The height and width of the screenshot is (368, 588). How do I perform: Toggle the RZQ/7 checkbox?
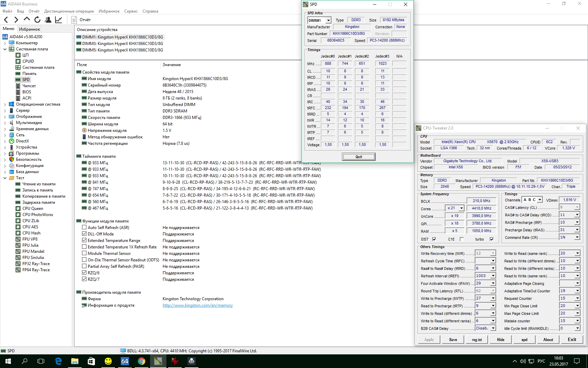click(x=84, y=279)
